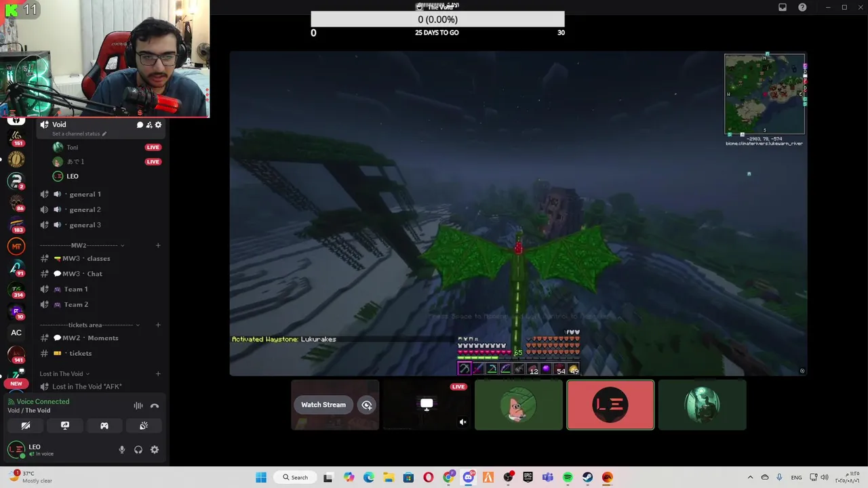The height and width of the screenshot is (488, 868).
Task: Click the Void / The Void connection link
Action: pyautogui.click(x=28, y=411)
